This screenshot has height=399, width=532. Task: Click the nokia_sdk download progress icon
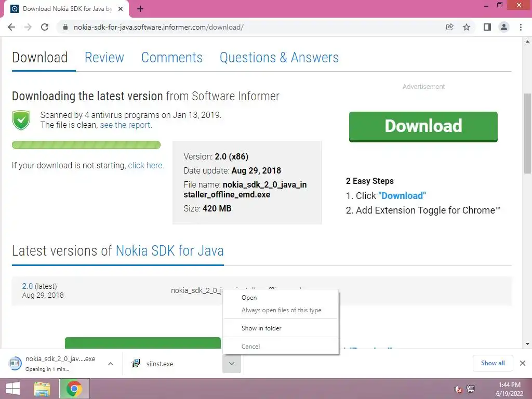coord(15,363)
